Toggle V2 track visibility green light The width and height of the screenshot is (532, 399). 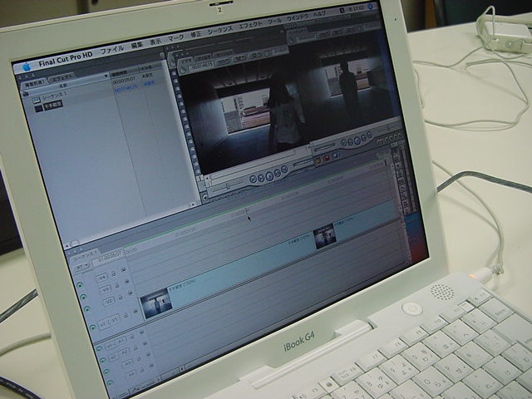pyautogui.click(x=86, y=309)
